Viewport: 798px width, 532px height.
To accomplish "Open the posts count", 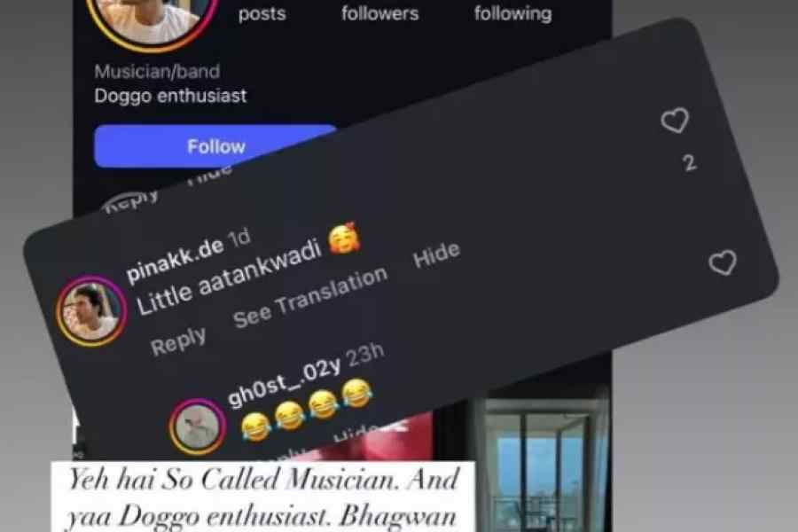I will coord(262,14).
